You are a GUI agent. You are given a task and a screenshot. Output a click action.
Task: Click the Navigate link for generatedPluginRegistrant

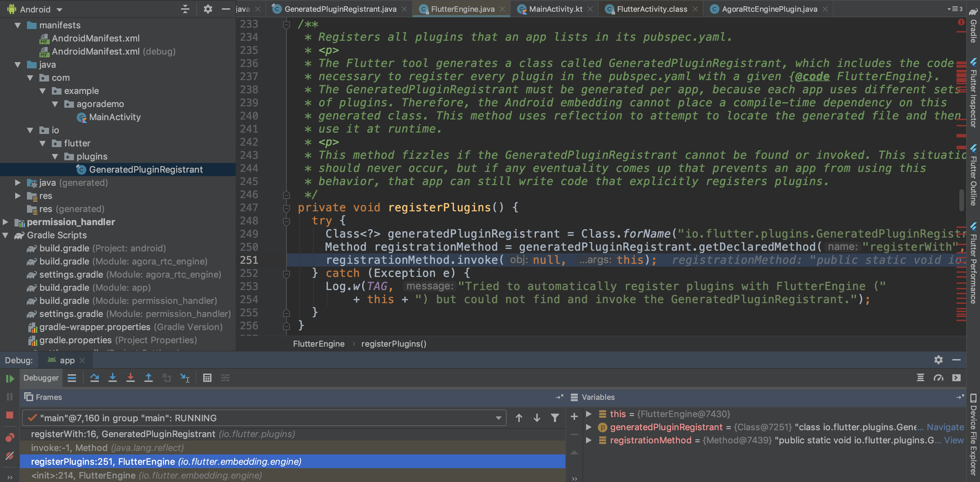(945, 427)
